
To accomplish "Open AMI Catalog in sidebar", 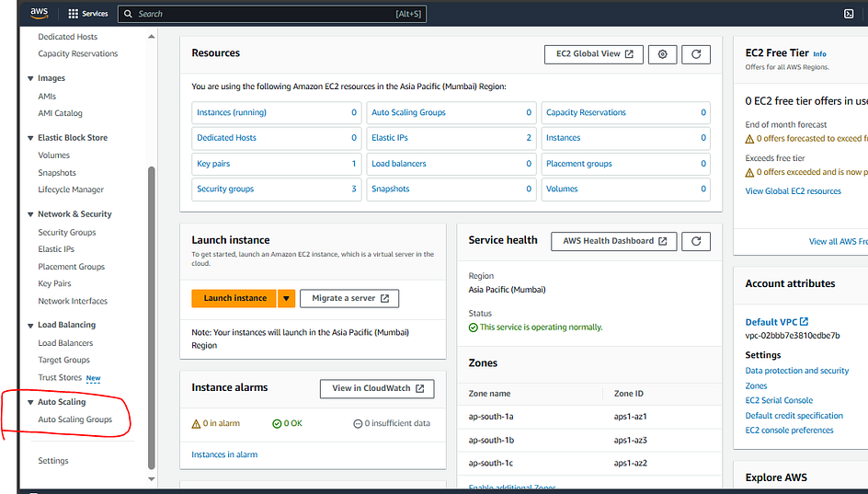I will tap(60, 113).
